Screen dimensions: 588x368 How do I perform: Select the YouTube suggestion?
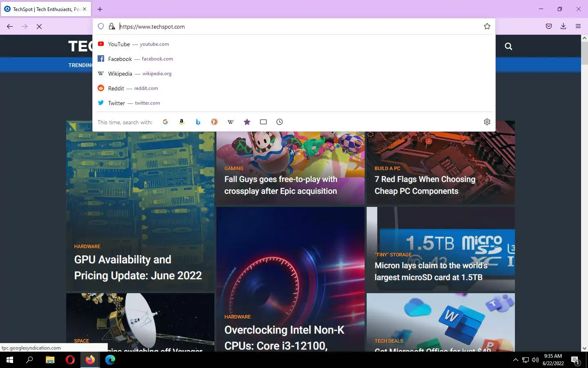(294, 44)
